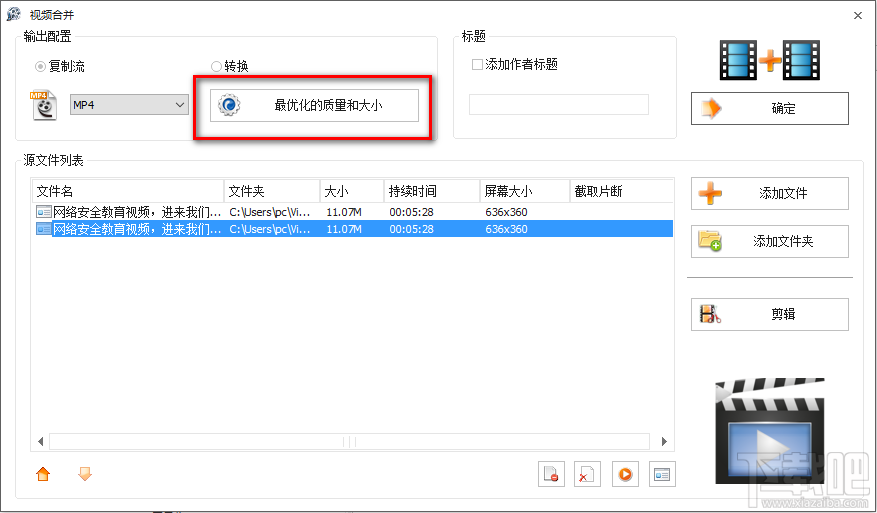This screenshot has height=513, width=877.
Task: Sort by the 文件夹 column header
Action: (x=272, y=191)
